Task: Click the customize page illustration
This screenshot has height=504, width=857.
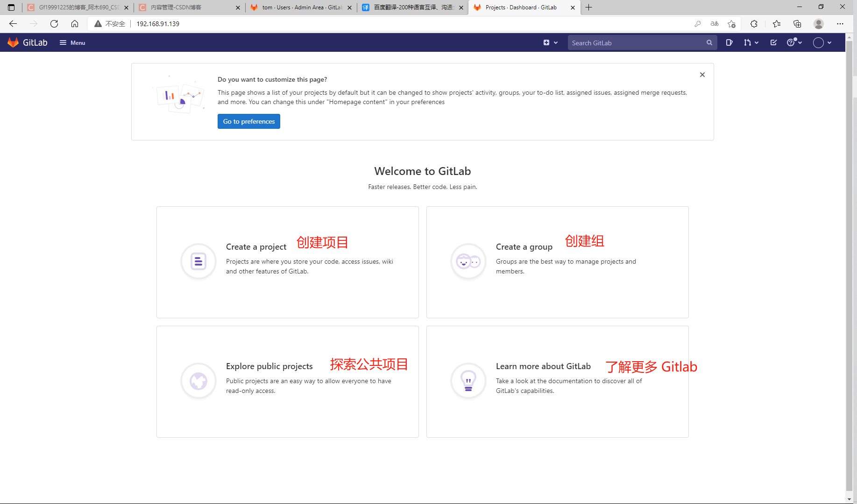Action: tap(178, 95)
